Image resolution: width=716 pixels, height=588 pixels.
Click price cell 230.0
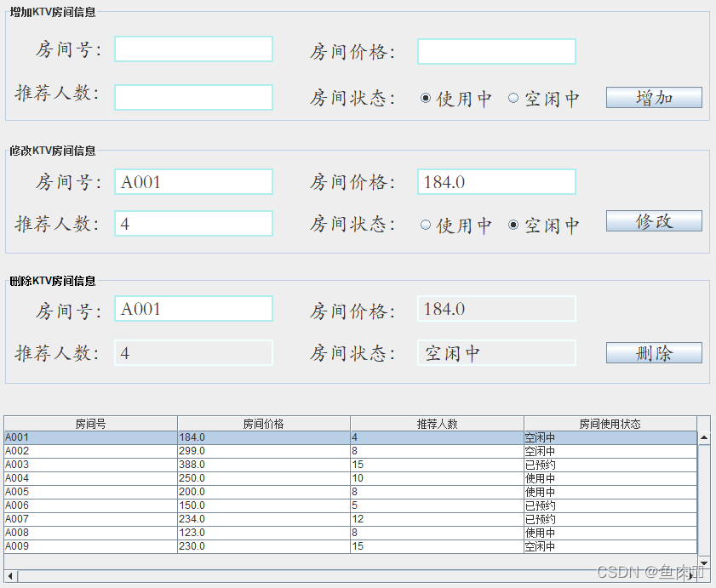click(x=263, y=546)
